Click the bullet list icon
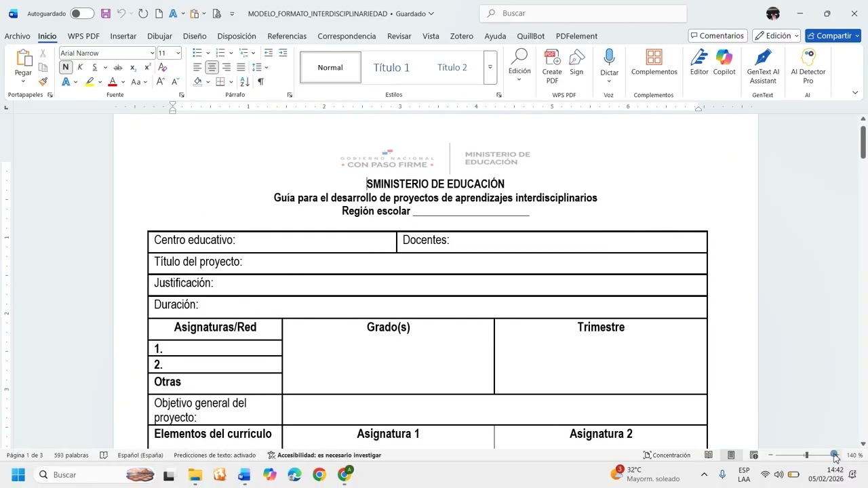 (x=197, y=53)
